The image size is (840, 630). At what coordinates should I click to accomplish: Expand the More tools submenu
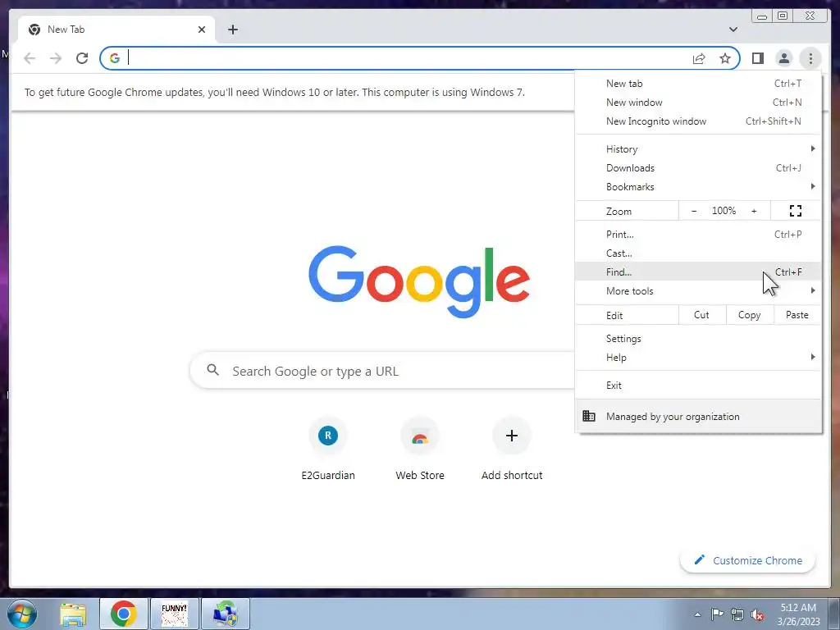(698, 291)
